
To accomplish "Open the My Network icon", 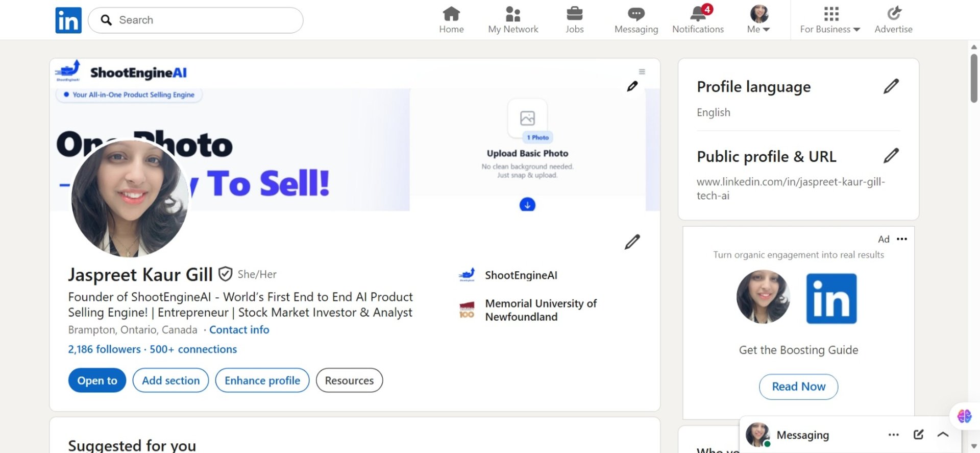I will [x=513, y=14].
